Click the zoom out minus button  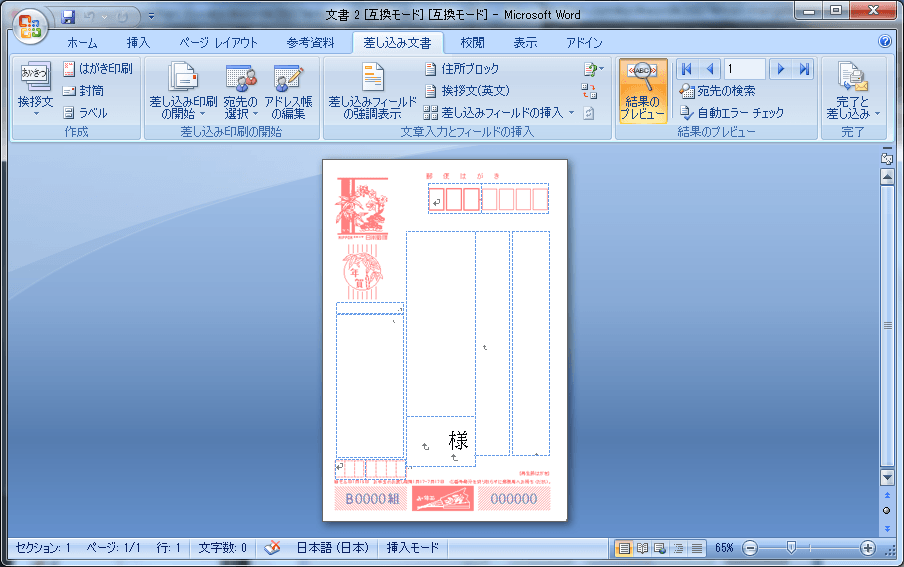[x=749, y=548]
